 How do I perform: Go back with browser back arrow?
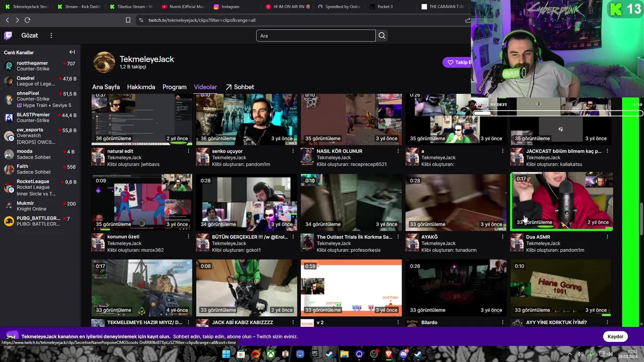point(7,20)
